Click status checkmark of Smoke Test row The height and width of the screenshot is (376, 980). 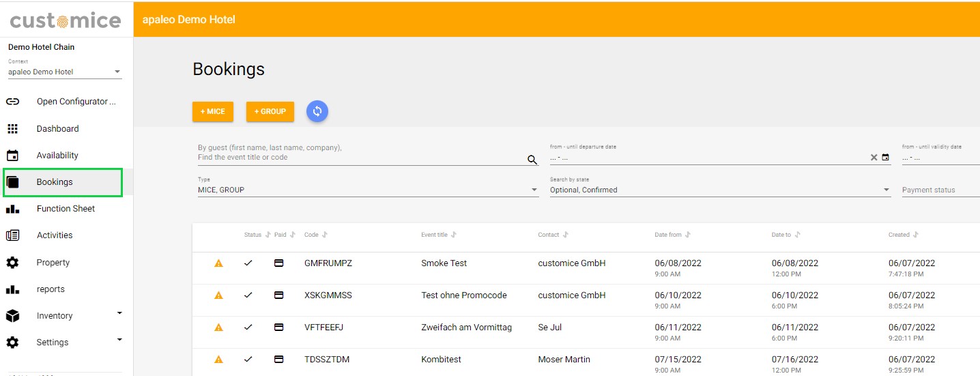click(x=248, y=263)
